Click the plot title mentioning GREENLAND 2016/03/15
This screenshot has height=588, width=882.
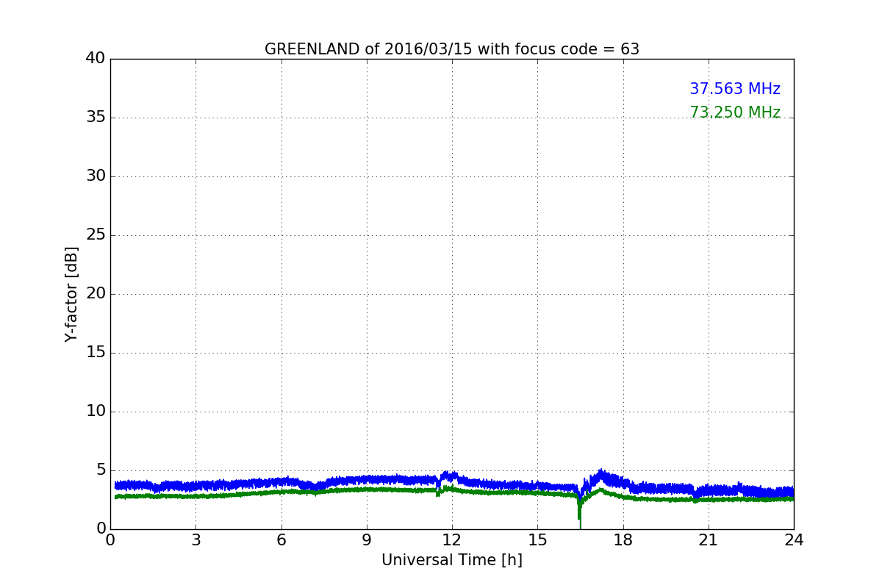[452, 49]
